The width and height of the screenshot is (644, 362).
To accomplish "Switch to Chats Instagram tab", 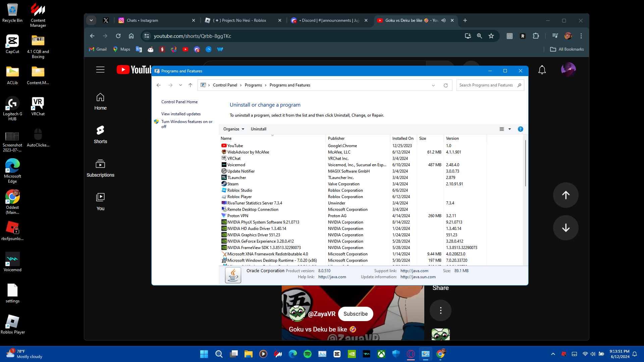I will 142,20.
